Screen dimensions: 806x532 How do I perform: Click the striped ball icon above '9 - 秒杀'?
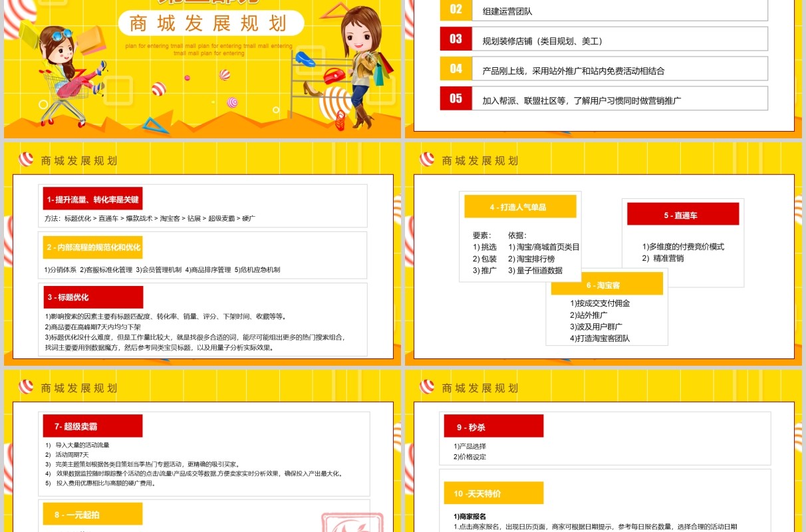[427, 387]
